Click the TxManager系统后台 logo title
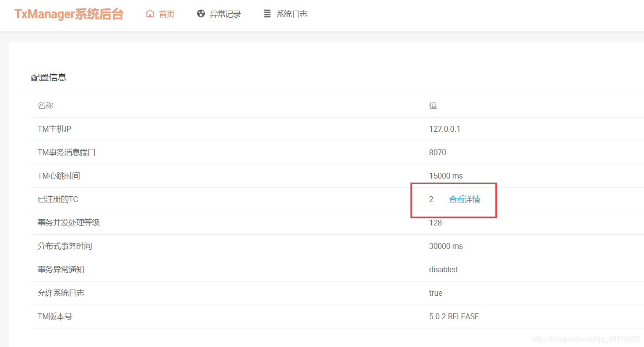 coord(69,14)
